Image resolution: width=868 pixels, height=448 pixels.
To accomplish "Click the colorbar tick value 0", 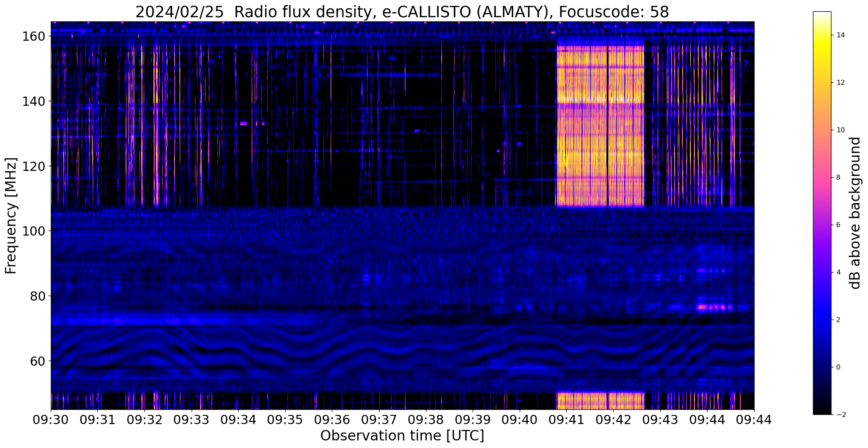I will 839,367.
